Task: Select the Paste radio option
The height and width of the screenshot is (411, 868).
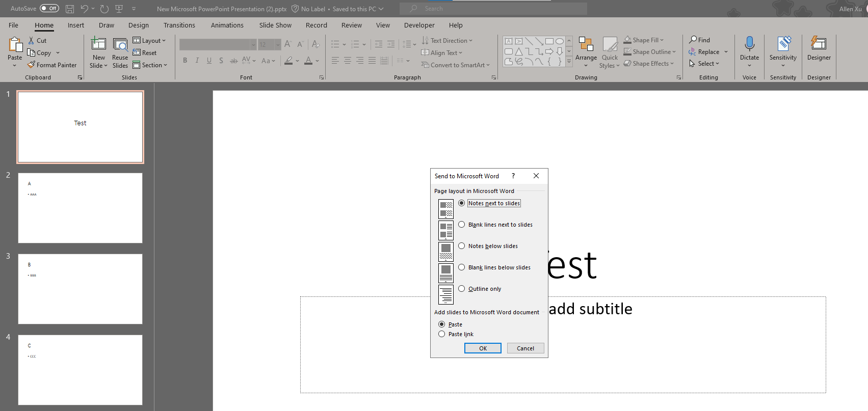Action: [x=450, y=324]
